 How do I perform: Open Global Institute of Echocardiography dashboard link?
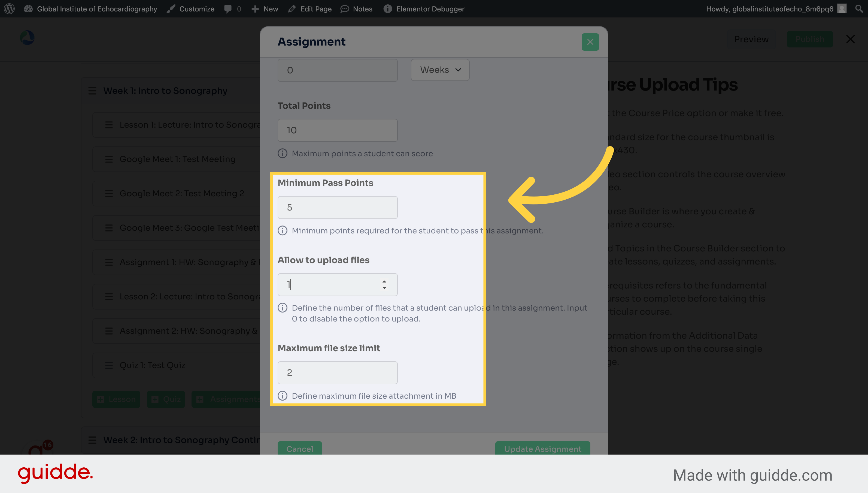tap(91, 9)
